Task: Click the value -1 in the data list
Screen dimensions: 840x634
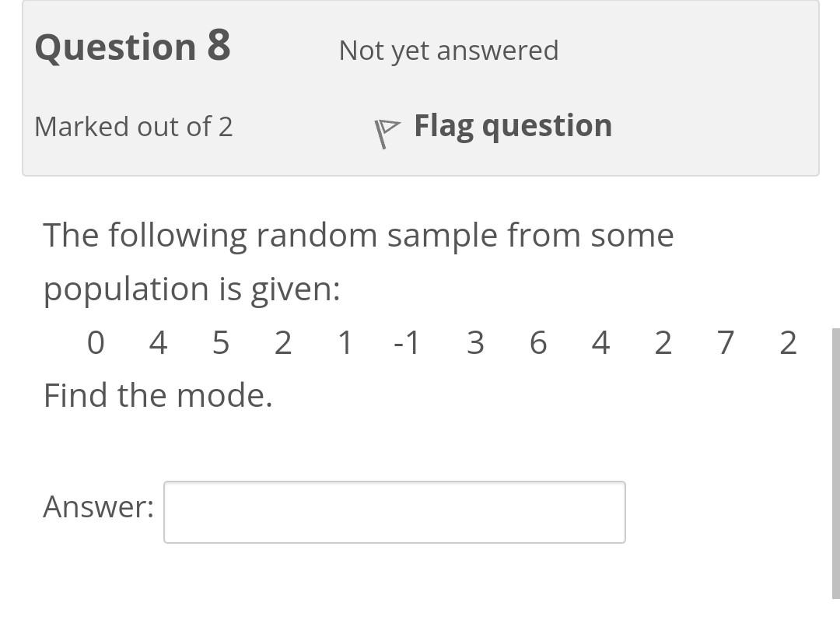Action: [x=405, y=342]
